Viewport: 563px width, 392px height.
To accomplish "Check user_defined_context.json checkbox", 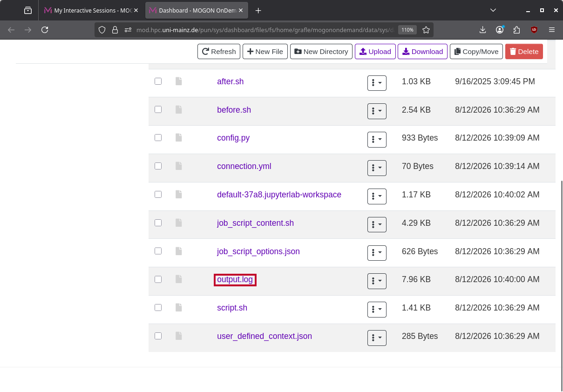I will 158,336.
